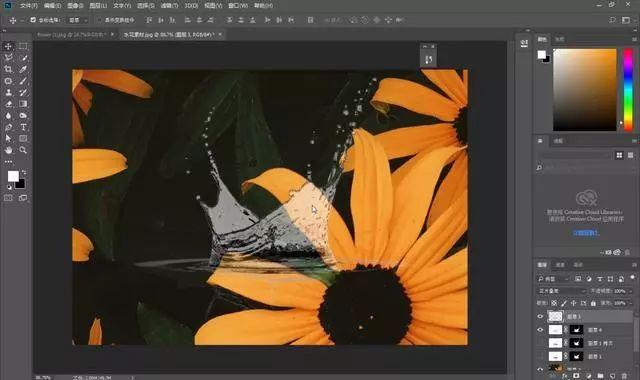Toggle the Show Transform Controls checkbox
Screen dimensions: 640x380
pos(99,20)
